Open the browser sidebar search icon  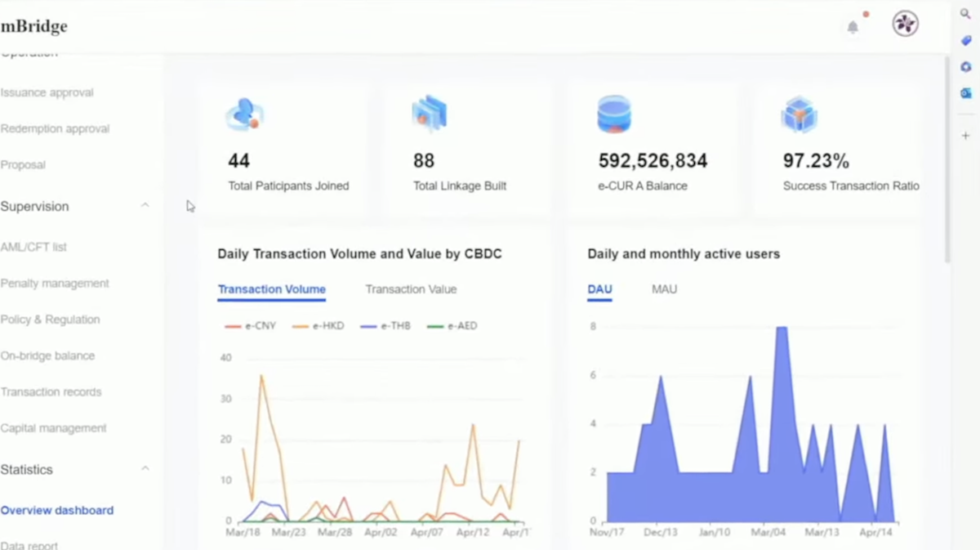[965, 14]
